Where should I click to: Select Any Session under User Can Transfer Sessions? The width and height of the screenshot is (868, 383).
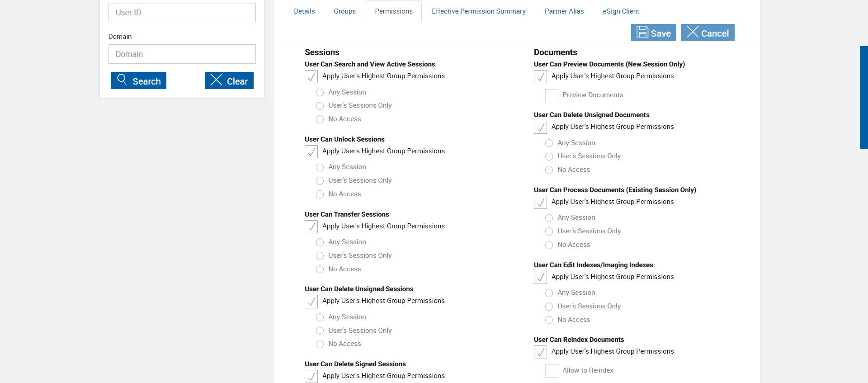click(320, 242)
